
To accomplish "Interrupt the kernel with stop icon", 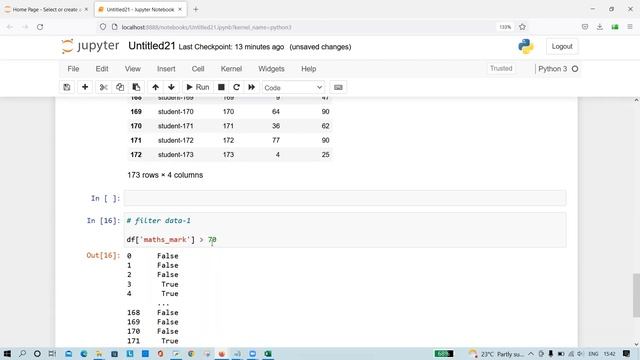I will [x=221, y=87].
